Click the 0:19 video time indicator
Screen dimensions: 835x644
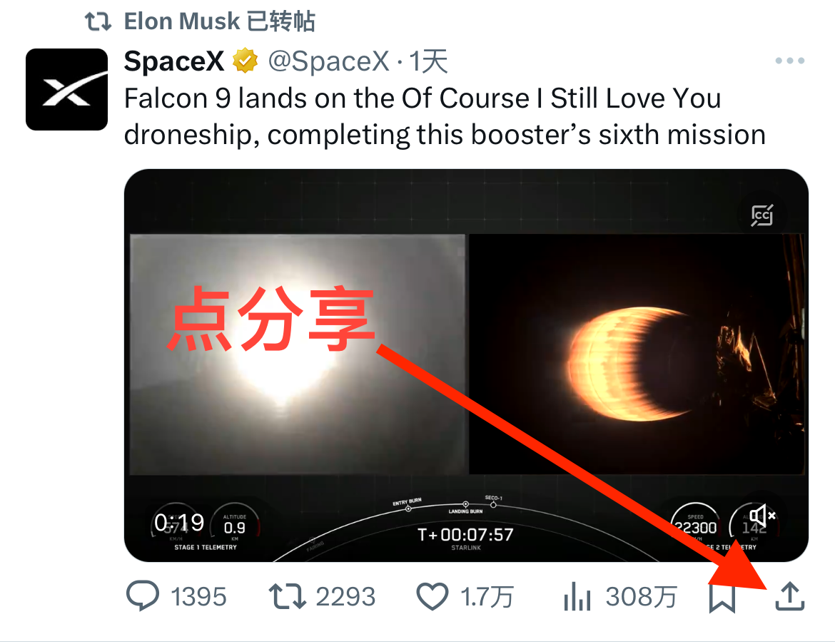(x=179, y=523)
